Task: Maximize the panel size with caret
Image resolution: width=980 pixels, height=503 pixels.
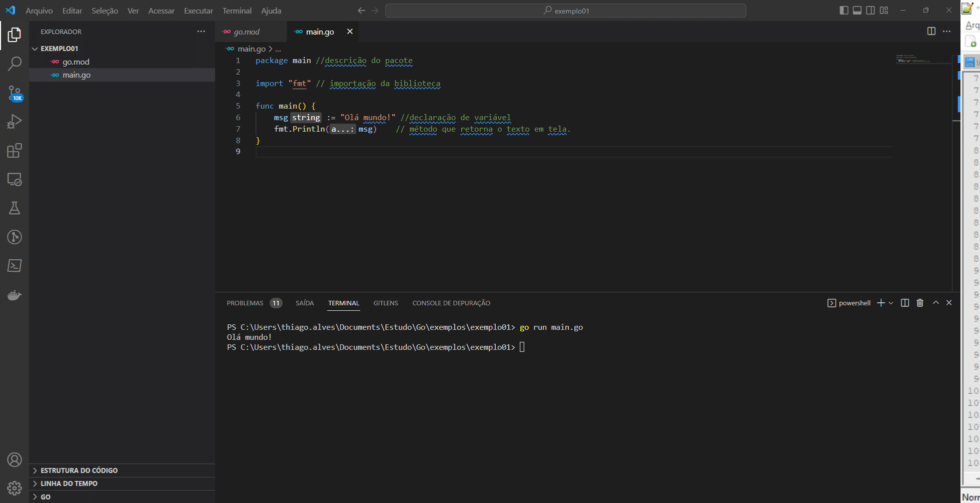Action: point(935,303)
